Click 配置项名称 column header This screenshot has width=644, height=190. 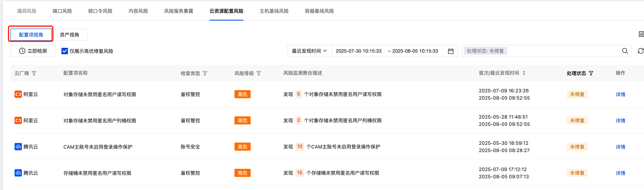pyautogui.click(x=76, y=73)
